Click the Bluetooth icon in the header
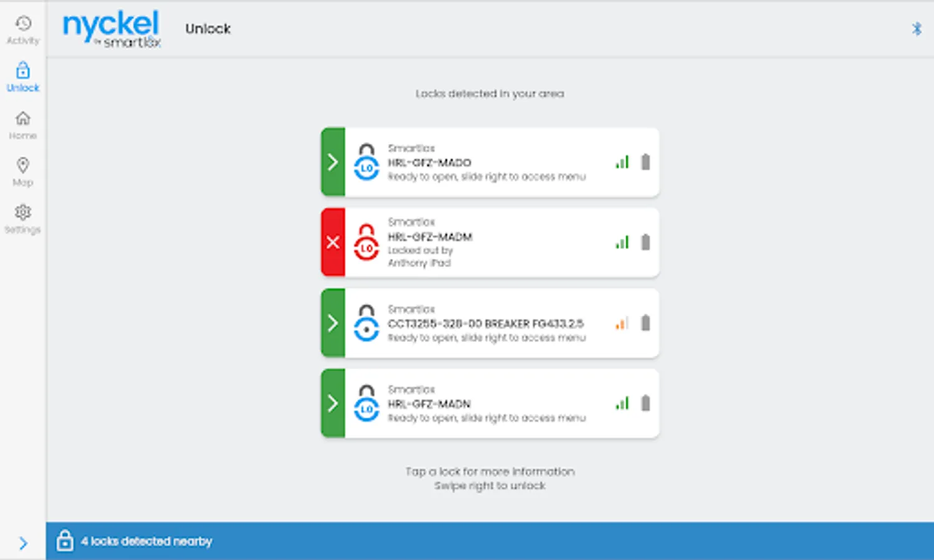 (x=917, y=29)
